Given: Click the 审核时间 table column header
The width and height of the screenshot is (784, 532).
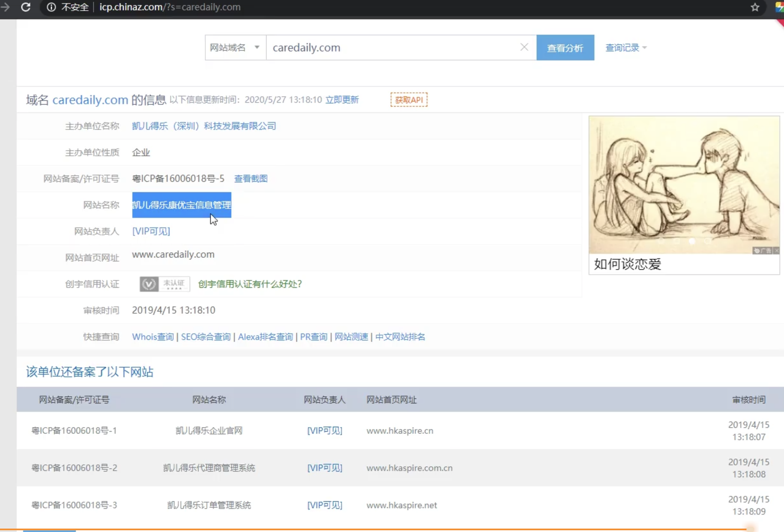Looking at the screenshot, I should pyautogui.click(x=749, y=400).
